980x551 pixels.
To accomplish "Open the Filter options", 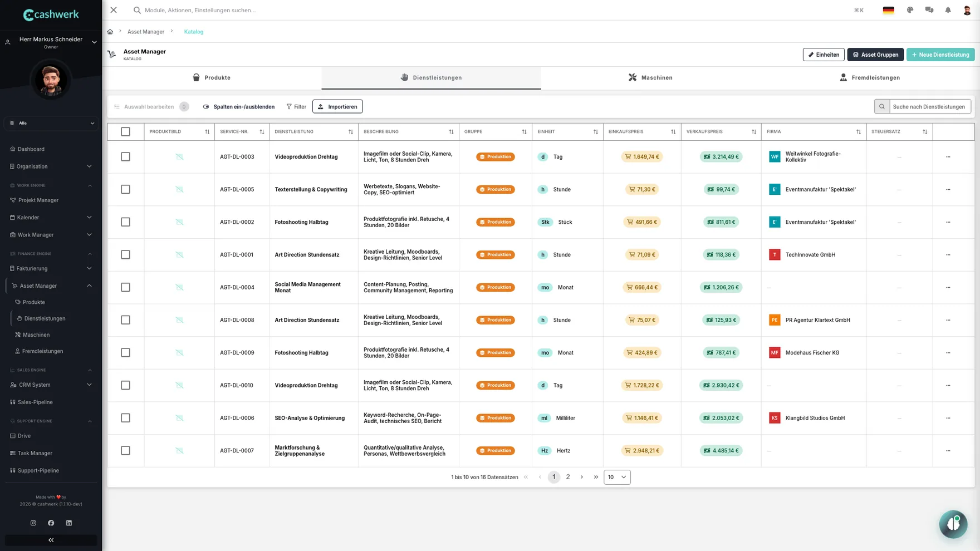I will [x=296, y=106].
